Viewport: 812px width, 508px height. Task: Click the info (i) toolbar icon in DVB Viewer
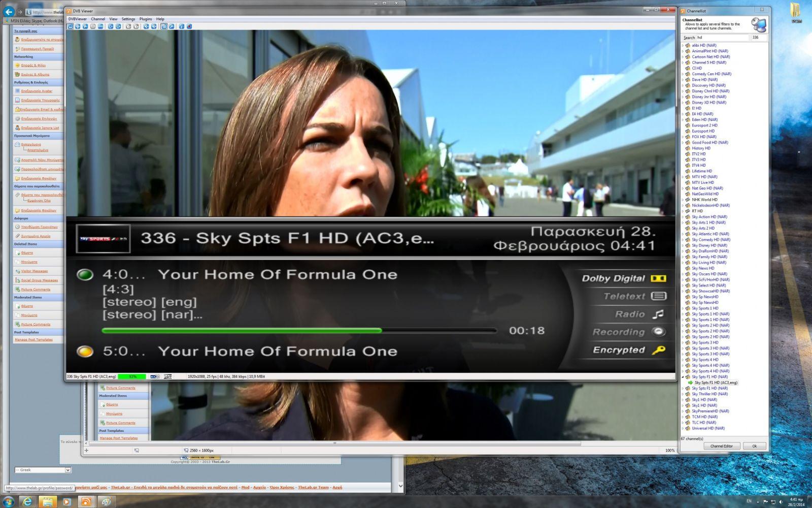point(182,26)
